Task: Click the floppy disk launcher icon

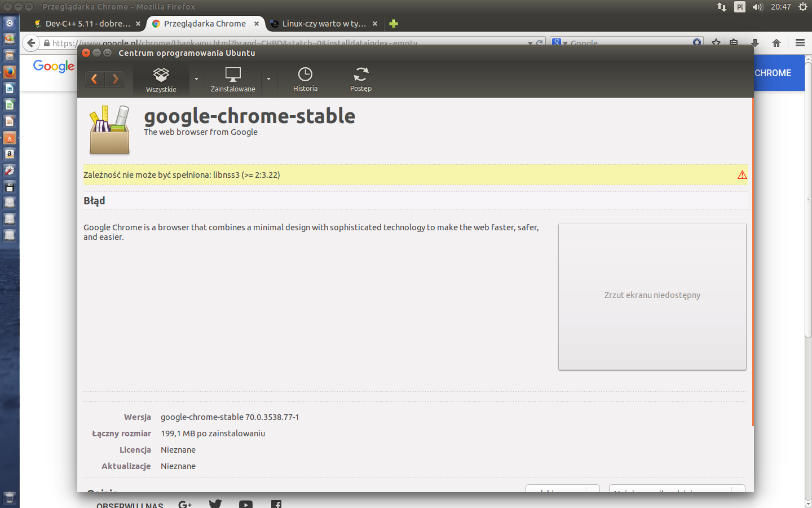Action: tap(10, 187)
